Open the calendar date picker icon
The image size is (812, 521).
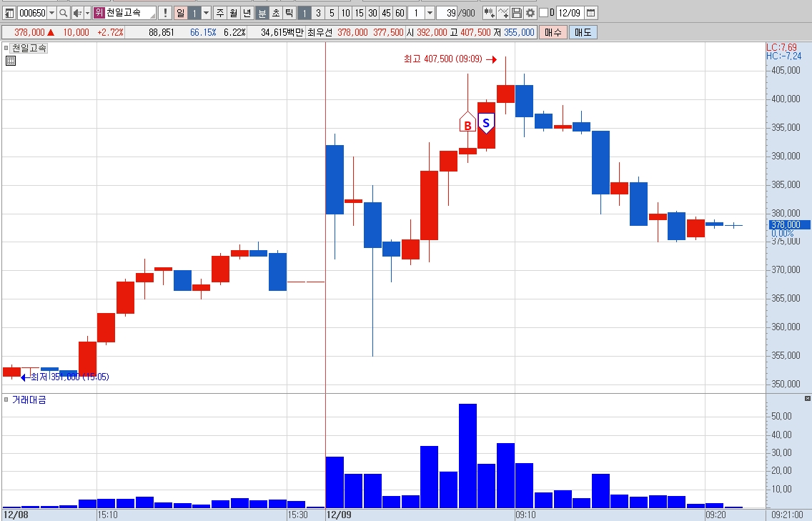pos(591,13)
